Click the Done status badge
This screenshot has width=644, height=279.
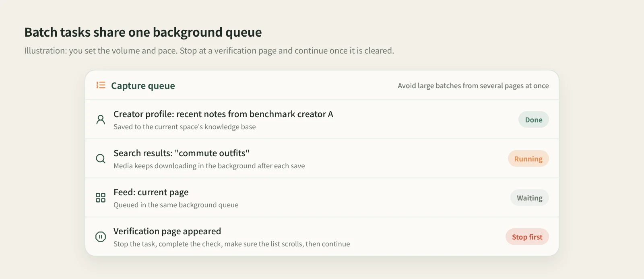point(533,120)
